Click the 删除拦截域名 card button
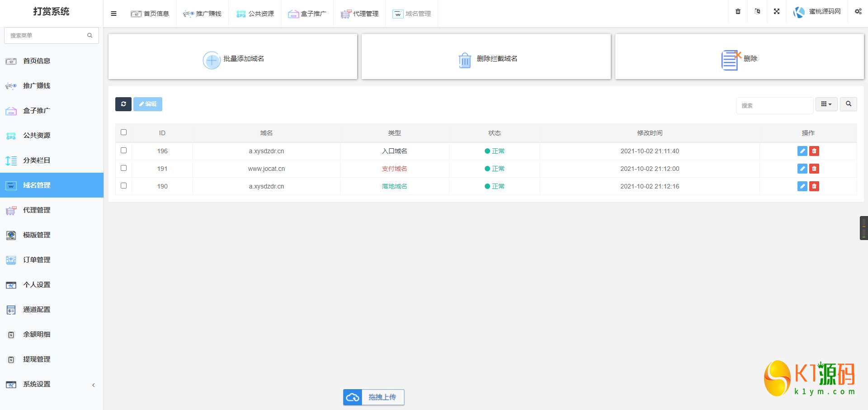This screenshot has width=868, height=410. coord(486,59)
